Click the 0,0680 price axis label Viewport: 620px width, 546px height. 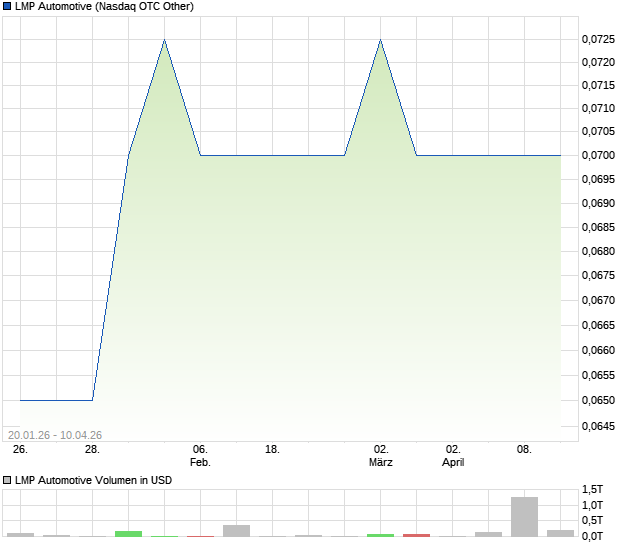[598, 251]
